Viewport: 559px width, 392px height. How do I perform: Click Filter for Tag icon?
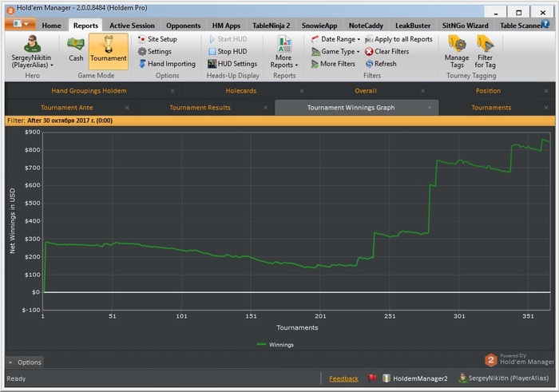point(485,49)
